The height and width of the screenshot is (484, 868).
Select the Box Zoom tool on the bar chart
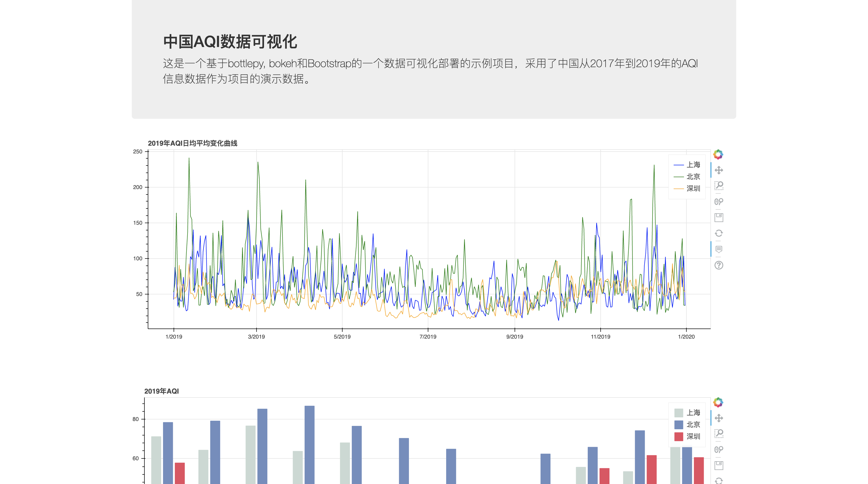[x=718, y=433]
